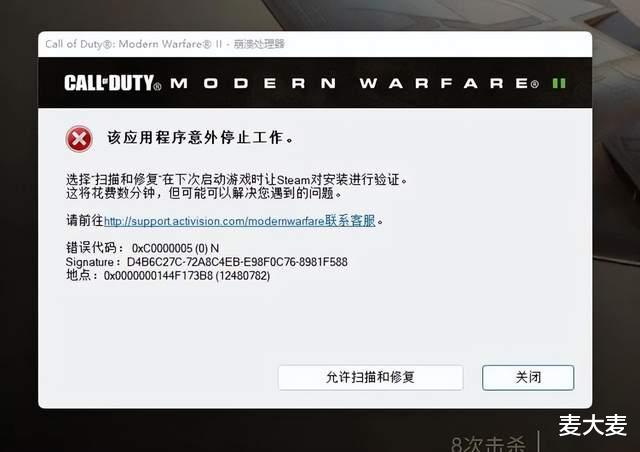Click the green II emblem in banner
The width and height of the screenshot is (640, 452).
tap(559, 83)
